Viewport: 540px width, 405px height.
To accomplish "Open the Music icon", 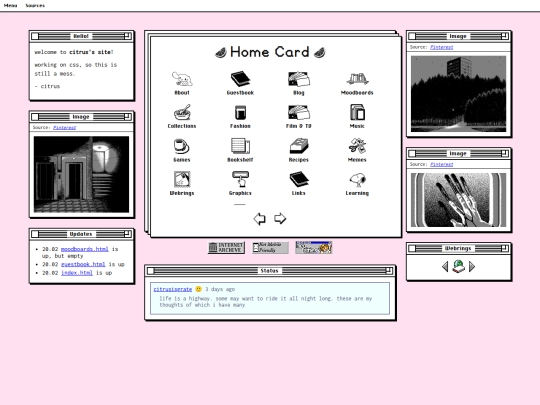I will (357, 113).
